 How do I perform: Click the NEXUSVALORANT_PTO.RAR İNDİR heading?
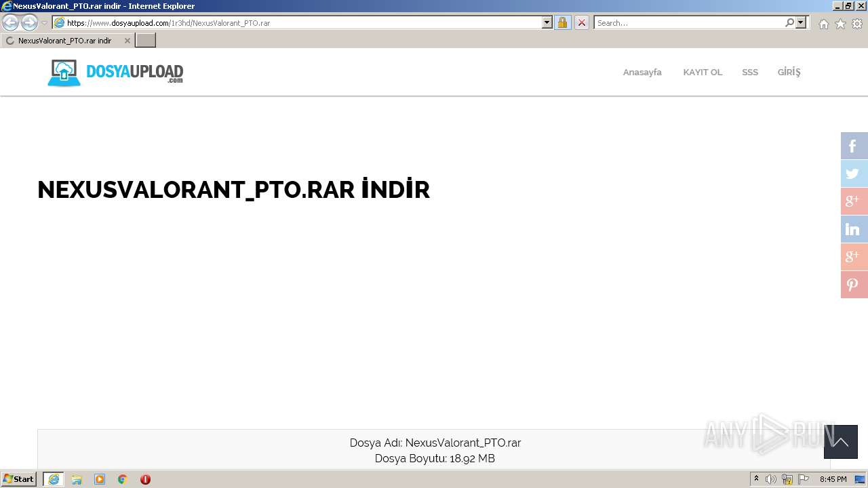(x=233, y=190)
